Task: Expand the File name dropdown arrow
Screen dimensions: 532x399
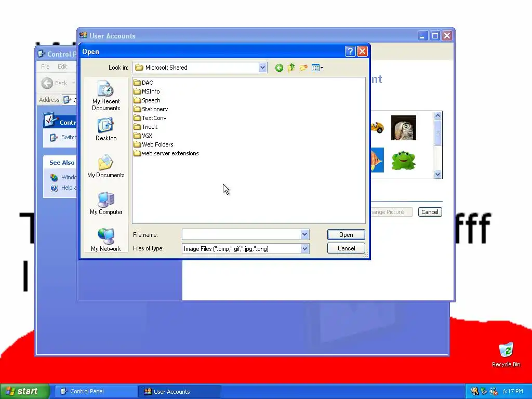Action: (x=304, y=234)
